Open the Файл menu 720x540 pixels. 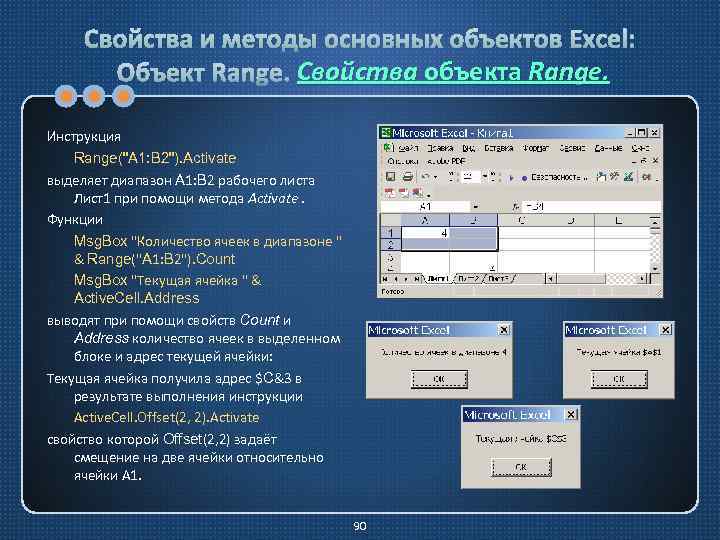pos(408,148)
